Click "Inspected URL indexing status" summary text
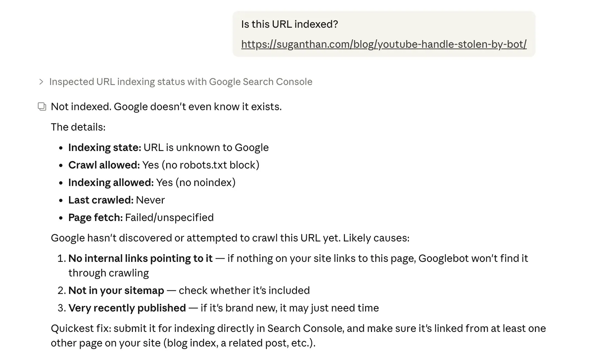The height and width of the screenshot is (364, 598). 181,82
